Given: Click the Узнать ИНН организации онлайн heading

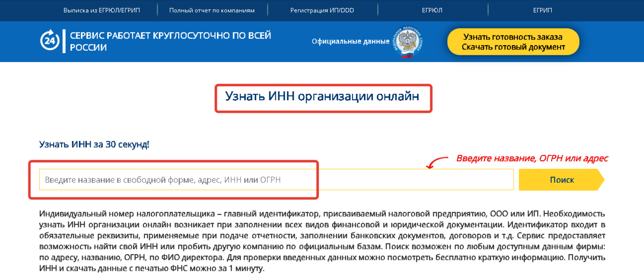Looking at the screenshot, I should [322, 96].
